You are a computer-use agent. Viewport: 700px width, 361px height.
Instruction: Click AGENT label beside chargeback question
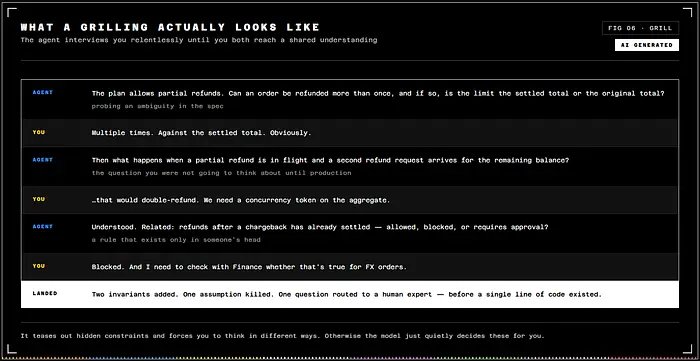42,226
